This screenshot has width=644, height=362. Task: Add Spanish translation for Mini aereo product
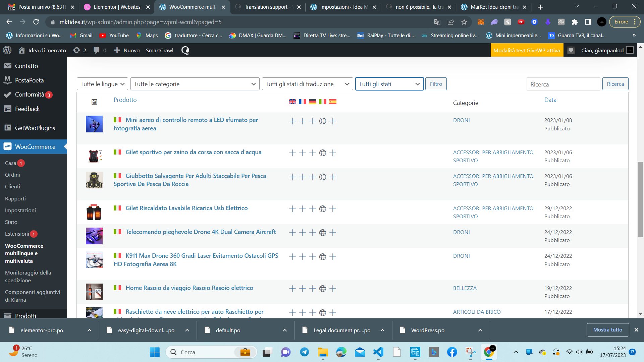332,121
